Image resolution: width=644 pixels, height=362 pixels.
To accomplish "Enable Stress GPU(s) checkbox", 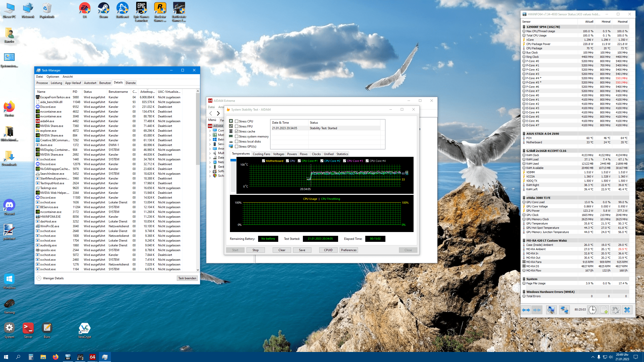I will click(236, 146).
